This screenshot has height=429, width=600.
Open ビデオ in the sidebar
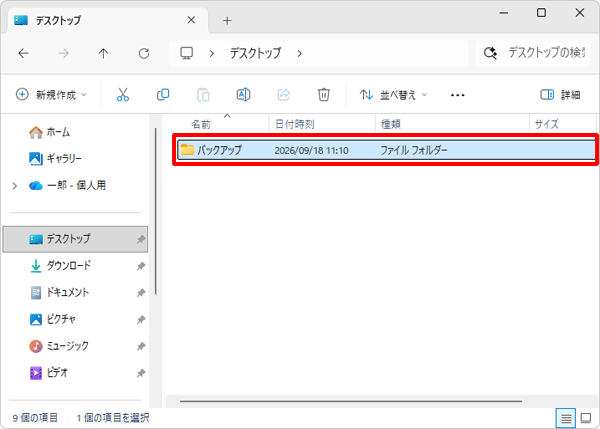coord(49,373)
